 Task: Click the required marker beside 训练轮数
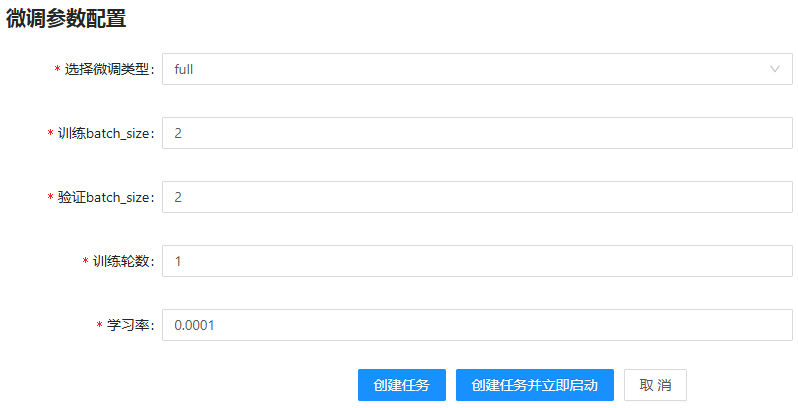pos(85,262)
